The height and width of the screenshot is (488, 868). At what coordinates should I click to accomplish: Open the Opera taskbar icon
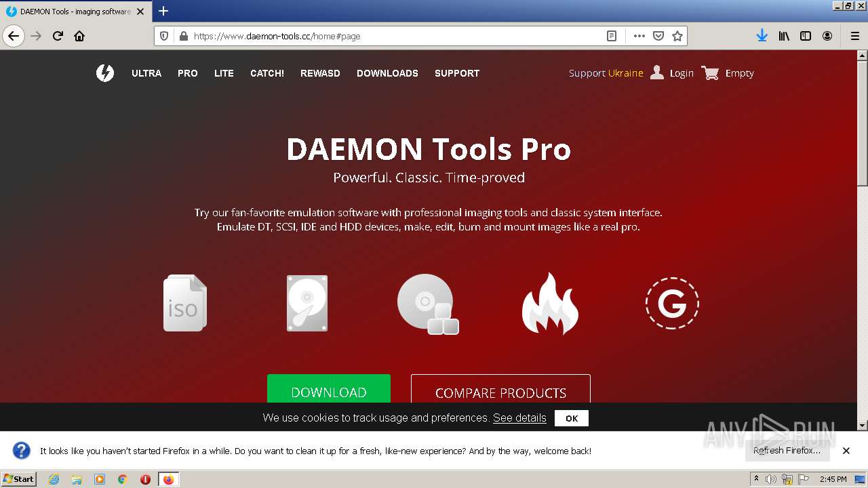(x=145, y=479)
